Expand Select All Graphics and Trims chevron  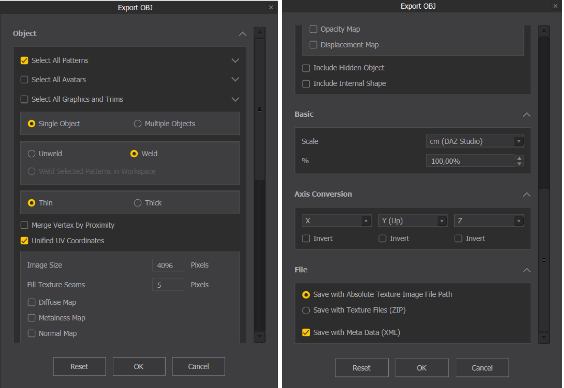click(235, 99)
